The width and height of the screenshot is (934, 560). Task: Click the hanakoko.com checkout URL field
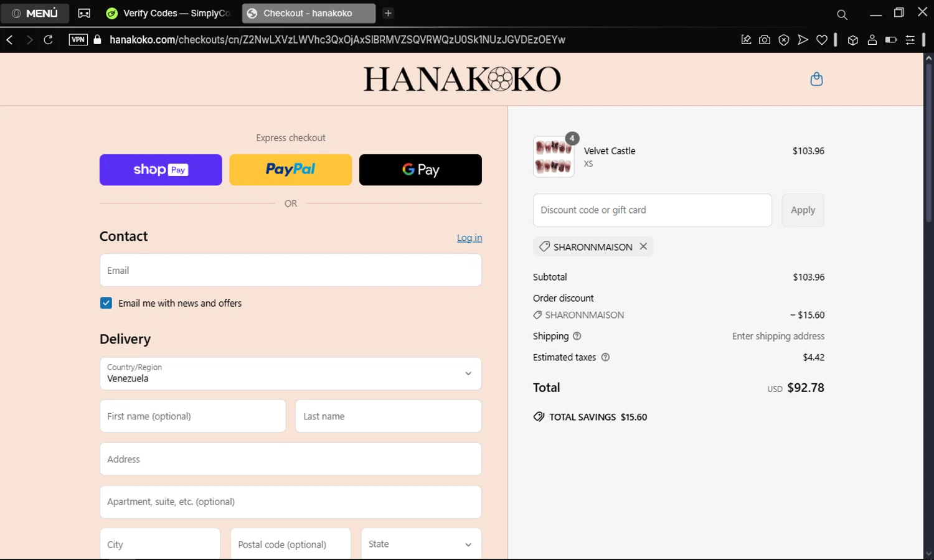pyautogui.click(x=337, y=40)
